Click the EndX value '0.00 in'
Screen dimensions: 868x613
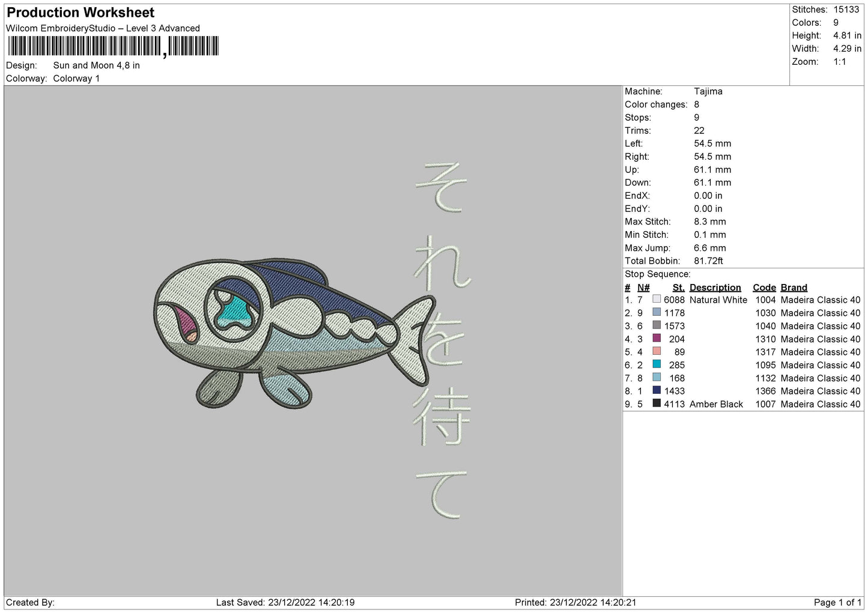pyautogui.click(x=708, y=196)
